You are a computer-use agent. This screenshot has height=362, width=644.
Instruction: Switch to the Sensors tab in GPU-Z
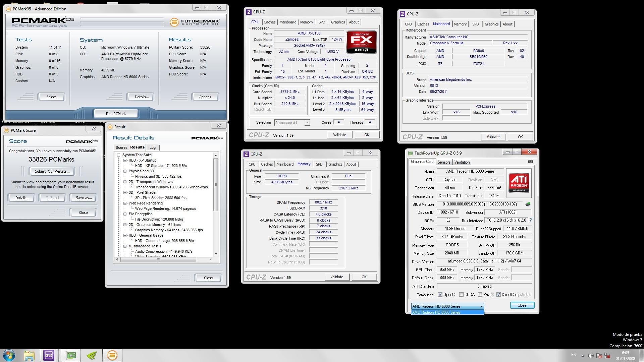444,162
